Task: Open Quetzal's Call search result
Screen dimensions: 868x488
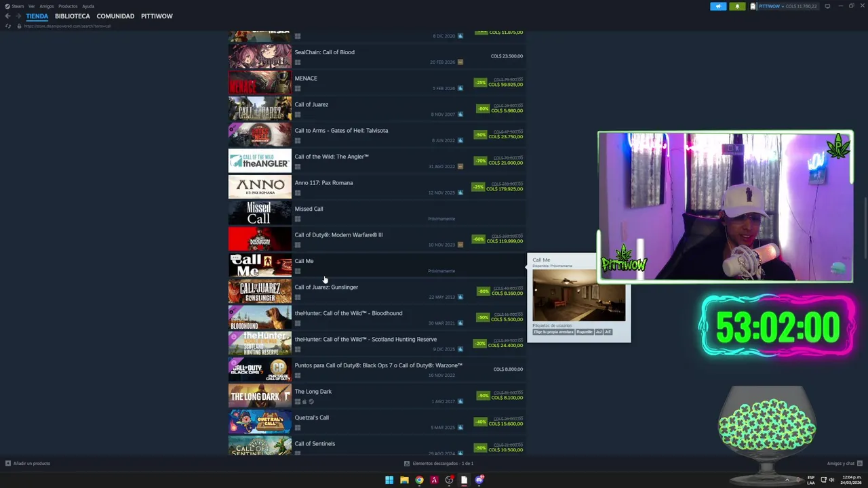Action: pyautogui.click(x=376, y=422)
